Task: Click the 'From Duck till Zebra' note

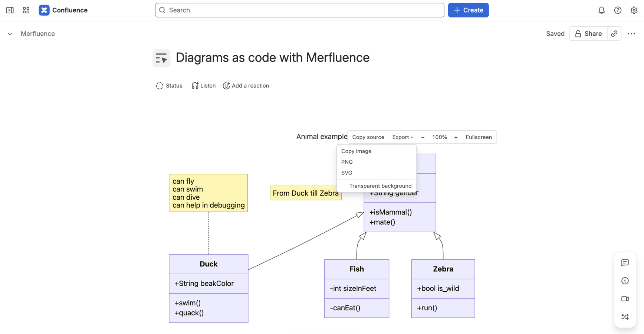Action: point(306,193)
